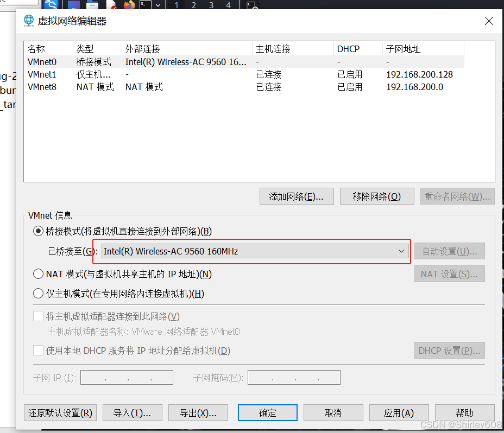Click NAT Settings (S) button
This screenshot has height=433, width=504.
tap(449, 274)
